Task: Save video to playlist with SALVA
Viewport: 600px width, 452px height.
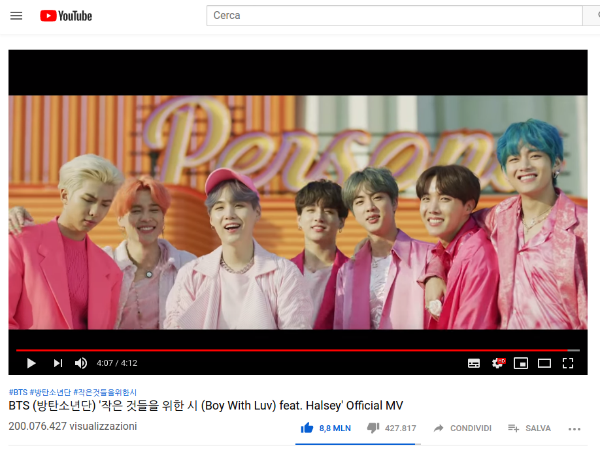Action: click(529, 428)
